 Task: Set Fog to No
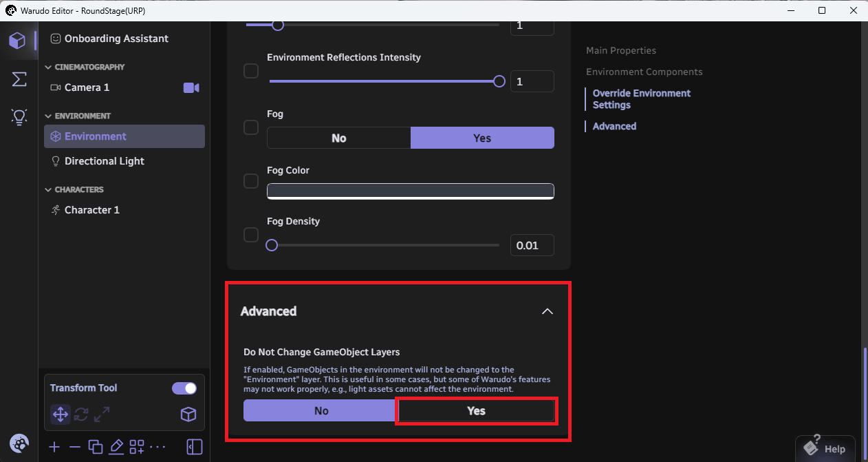338,138
